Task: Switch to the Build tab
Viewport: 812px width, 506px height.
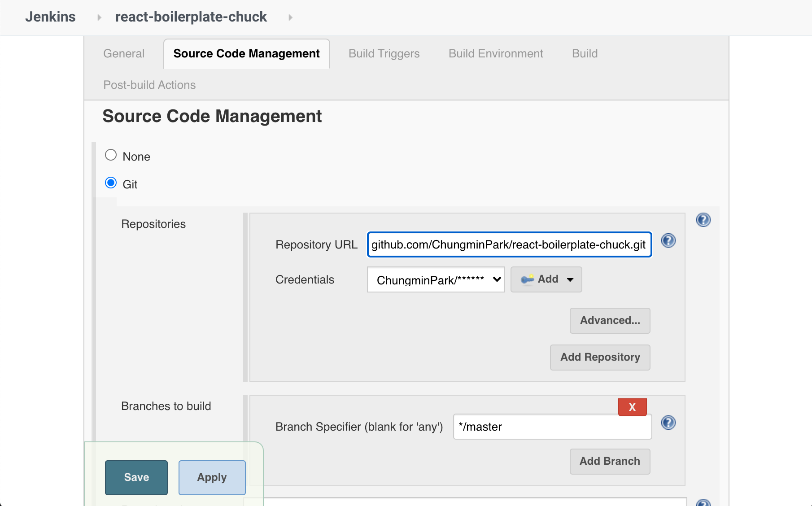Action: pyautogui.click(x=585, y=53)
